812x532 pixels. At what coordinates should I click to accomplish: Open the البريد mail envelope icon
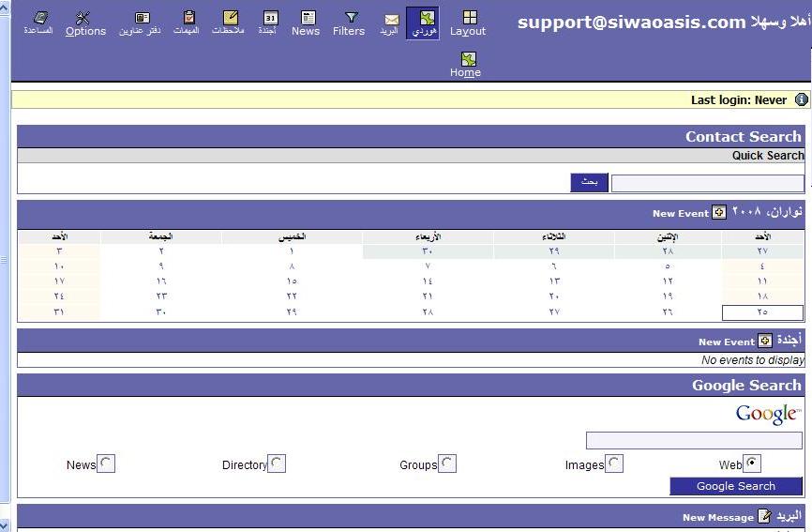coord(391,20)
